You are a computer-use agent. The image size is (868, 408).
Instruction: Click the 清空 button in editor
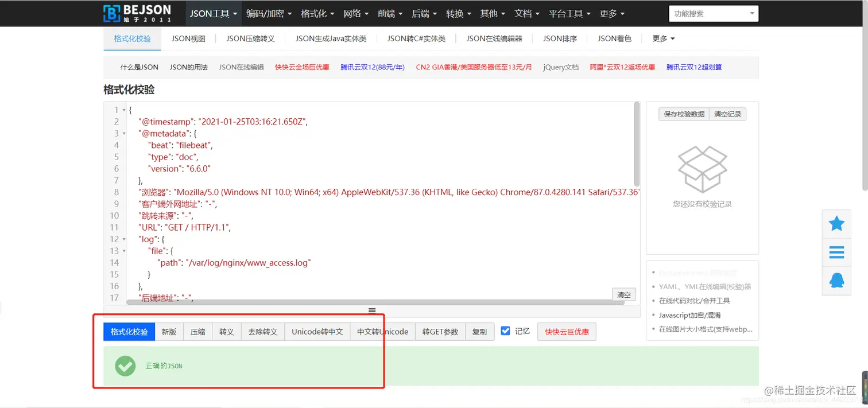[624, 294]
